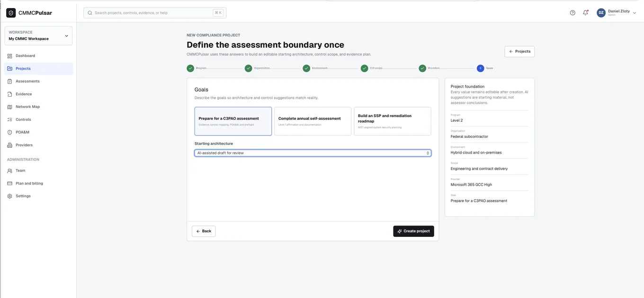This screenshot has width=644, height=298.
Task: Click the Program step label
Action: tap(201, 68)
